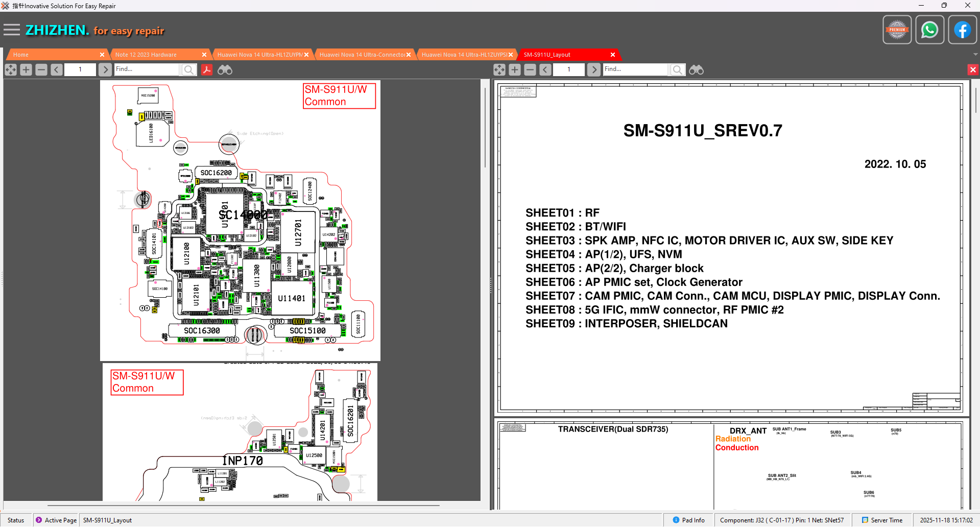Open the red PDF icon in left toolbar
The width and height of the screenshot is (980, 527).
coord(206,69)
